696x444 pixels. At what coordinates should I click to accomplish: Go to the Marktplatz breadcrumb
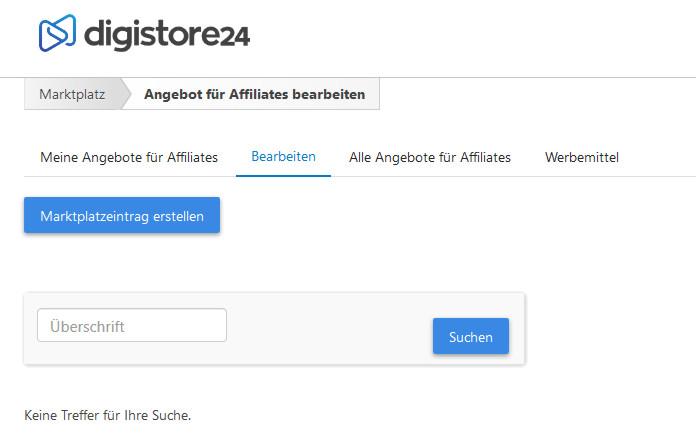(72, 95)
